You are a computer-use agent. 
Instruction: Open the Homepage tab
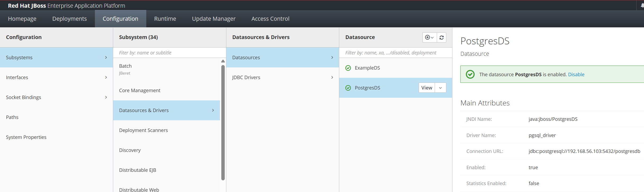22,19
